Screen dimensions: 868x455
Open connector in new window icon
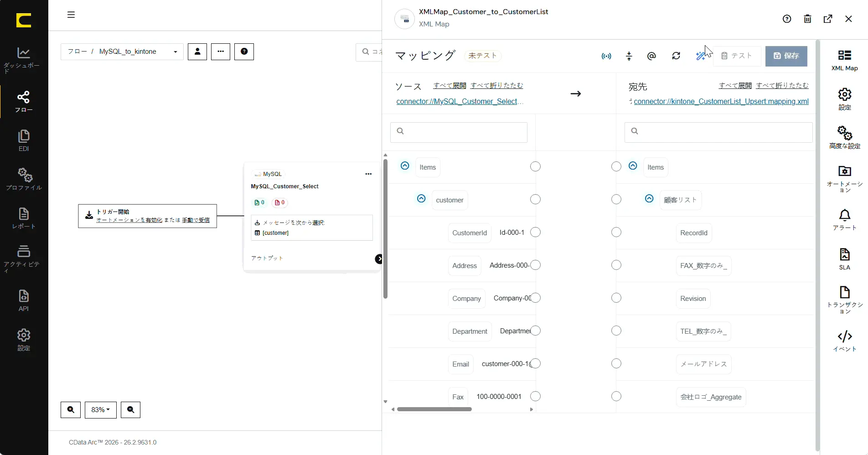coord(828,19)
